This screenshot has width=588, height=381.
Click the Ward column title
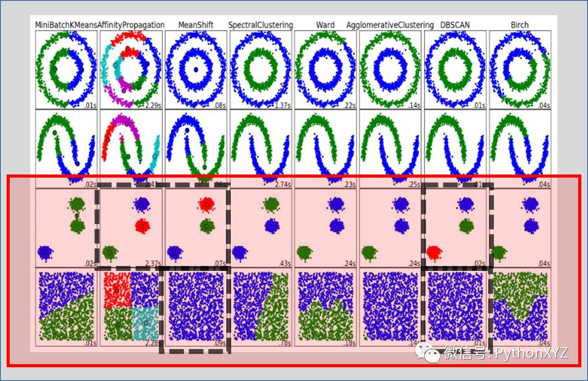(325, 25)
